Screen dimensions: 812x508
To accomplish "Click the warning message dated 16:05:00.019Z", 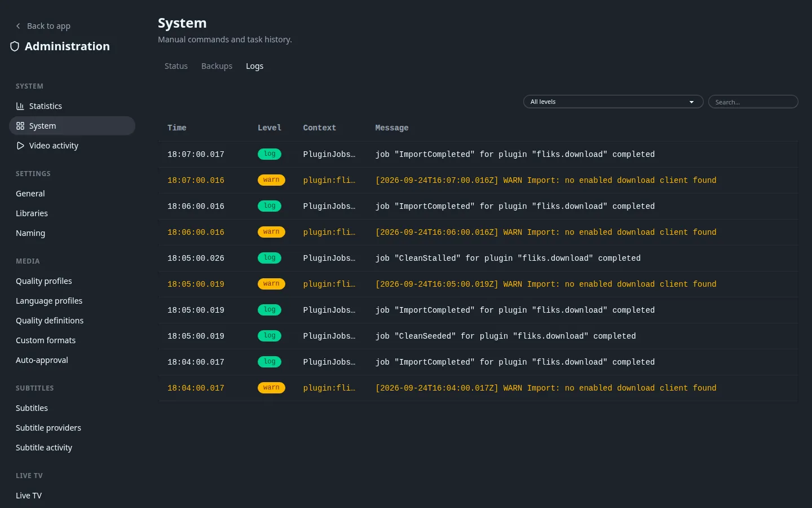I will [546, 284].
